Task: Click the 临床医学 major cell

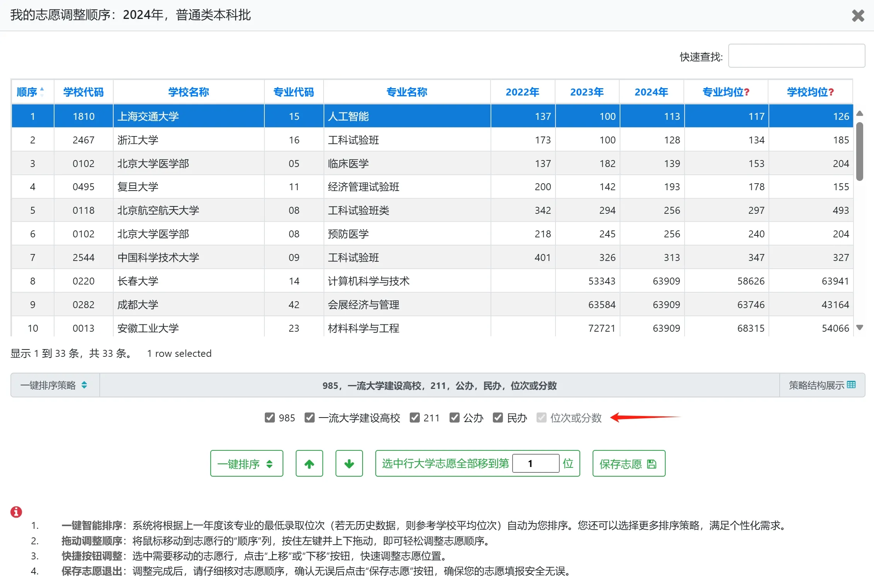Action: click(407, 163)
